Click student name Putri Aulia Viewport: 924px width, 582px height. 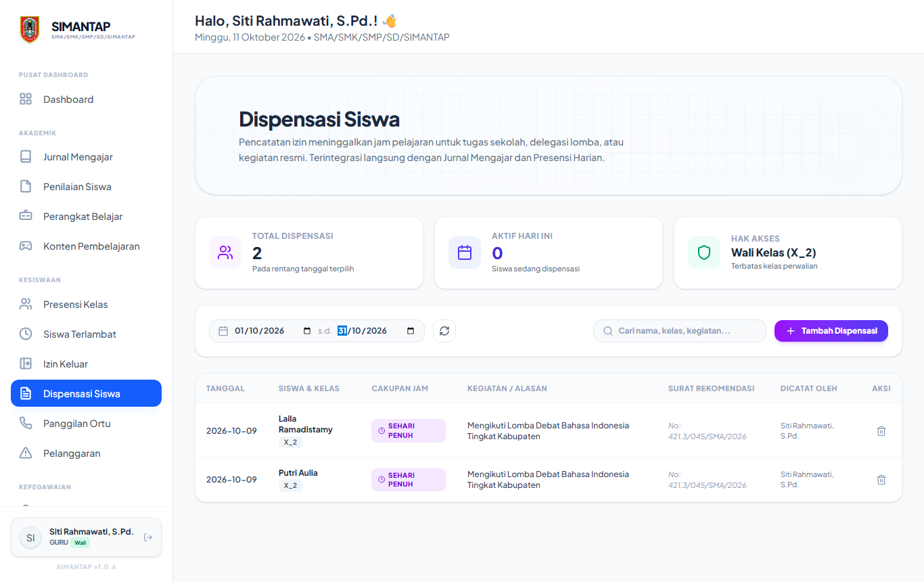coord(298,473)
